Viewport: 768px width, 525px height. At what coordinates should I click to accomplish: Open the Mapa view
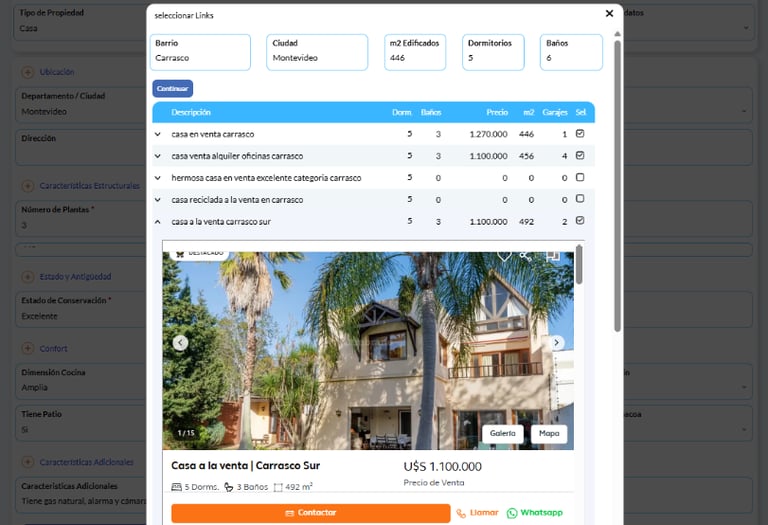tap(549, 433)
